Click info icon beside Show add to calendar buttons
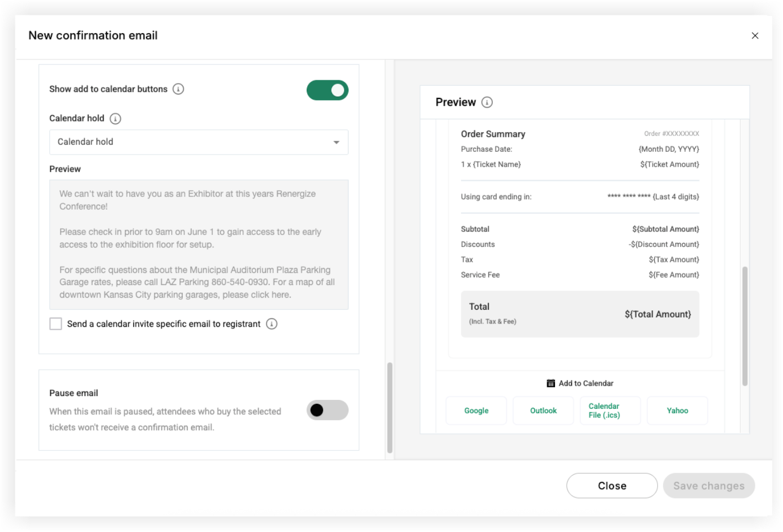 178,89
